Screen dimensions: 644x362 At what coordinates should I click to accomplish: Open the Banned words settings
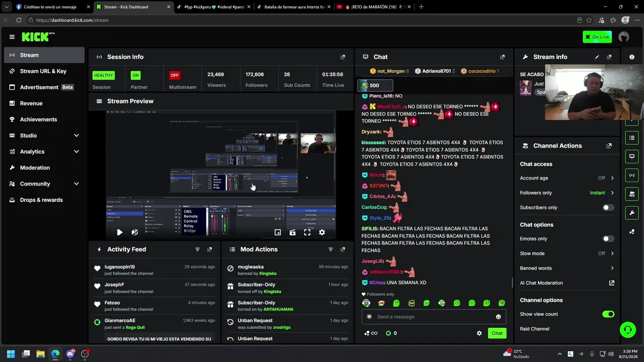pos(567,268)
